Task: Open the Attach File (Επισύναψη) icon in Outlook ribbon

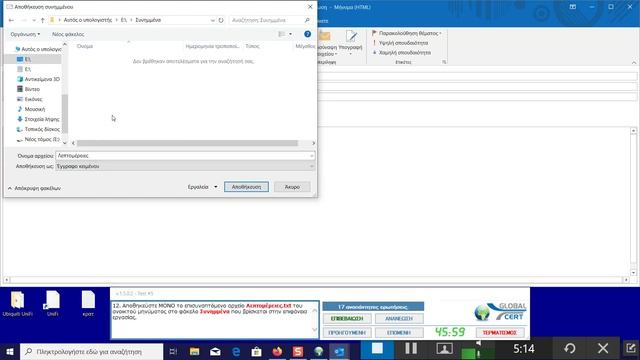Action: 325,36
